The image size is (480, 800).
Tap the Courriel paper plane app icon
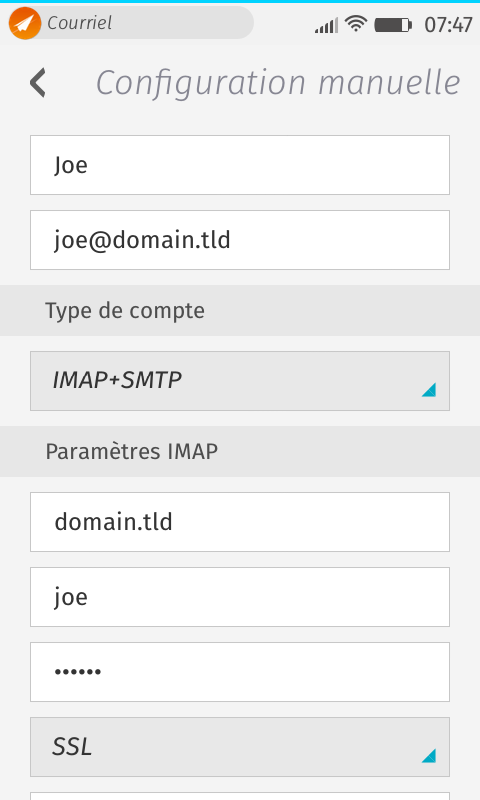click(24, 23)
